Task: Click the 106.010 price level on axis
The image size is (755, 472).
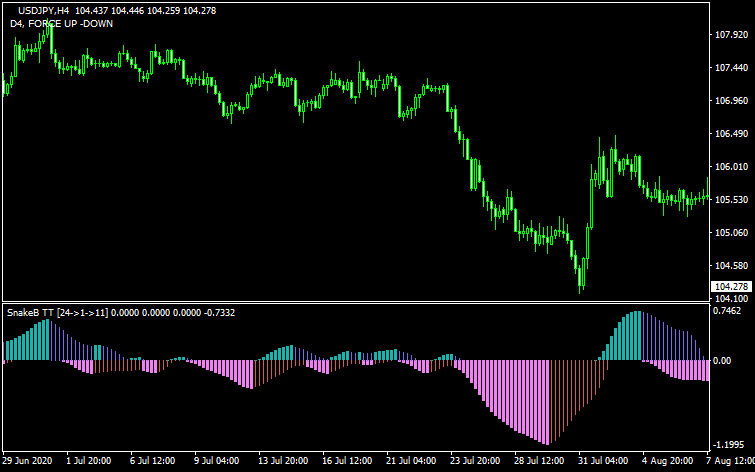Action: (x=731, y=167)
